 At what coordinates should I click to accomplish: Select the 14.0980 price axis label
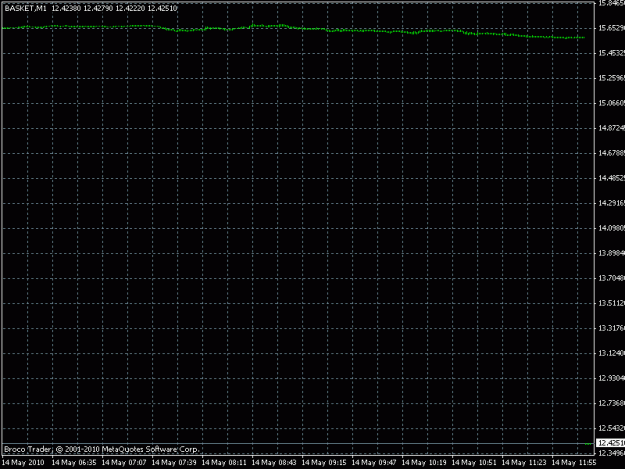(x=611, y=228)
